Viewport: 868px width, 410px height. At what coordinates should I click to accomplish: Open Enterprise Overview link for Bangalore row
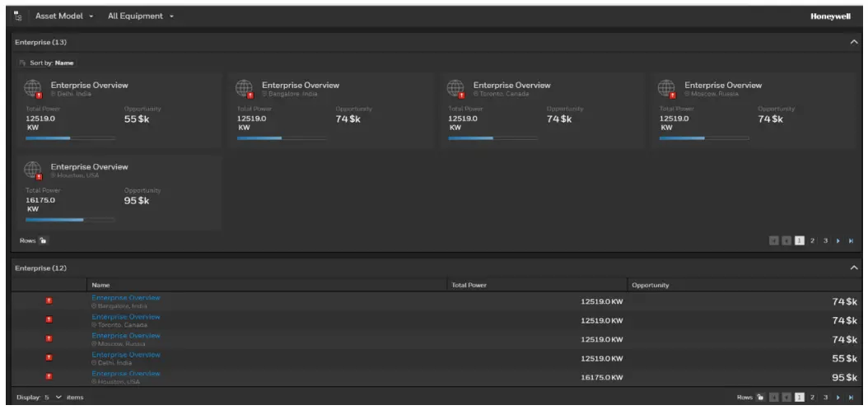[126, 298]
